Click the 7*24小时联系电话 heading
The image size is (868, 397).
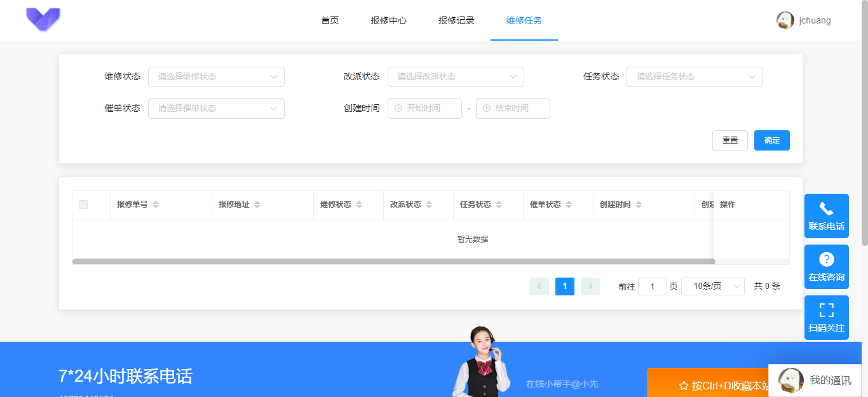tap(126, 376)
